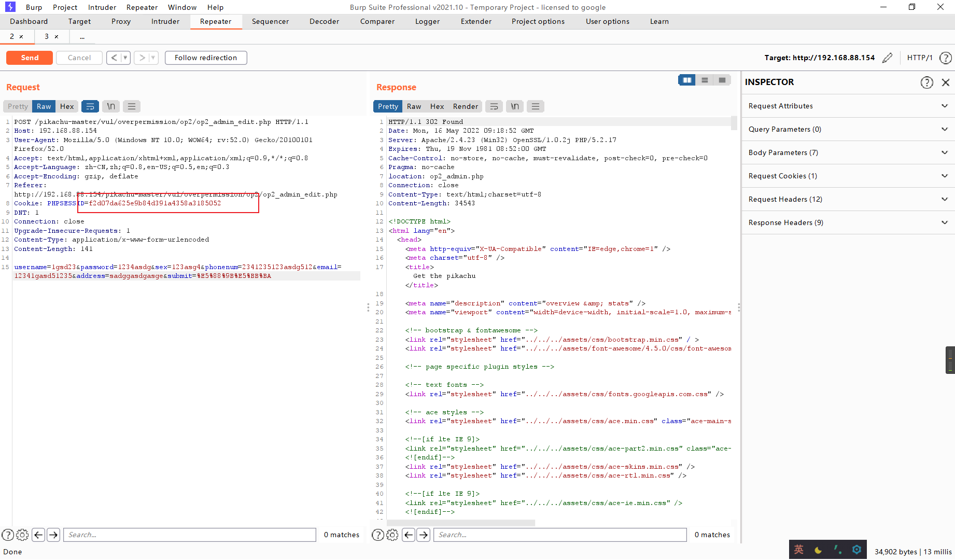Expand the Body Parameters (7) section
955x560 pixels.
pos(848,152)
